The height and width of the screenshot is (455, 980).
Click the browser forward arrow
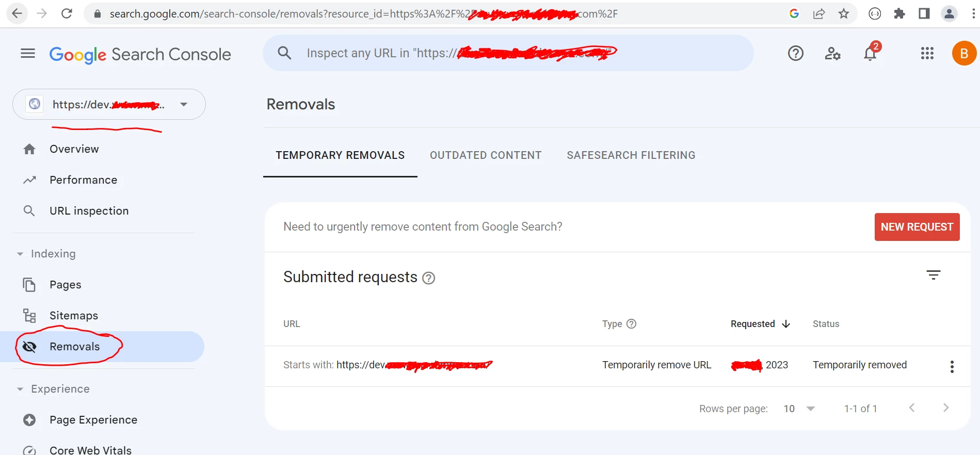tap(42, 13)
